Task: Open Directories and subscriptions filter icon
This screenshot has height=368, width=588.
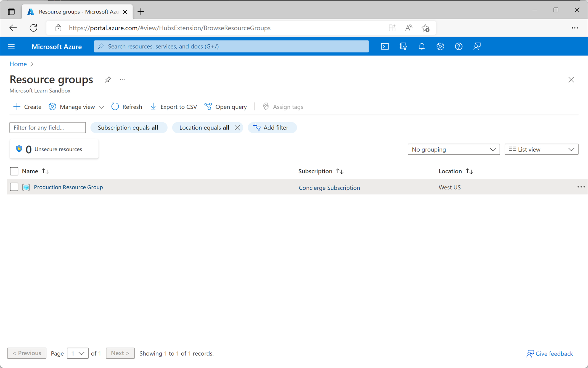Action: point(403,46)
